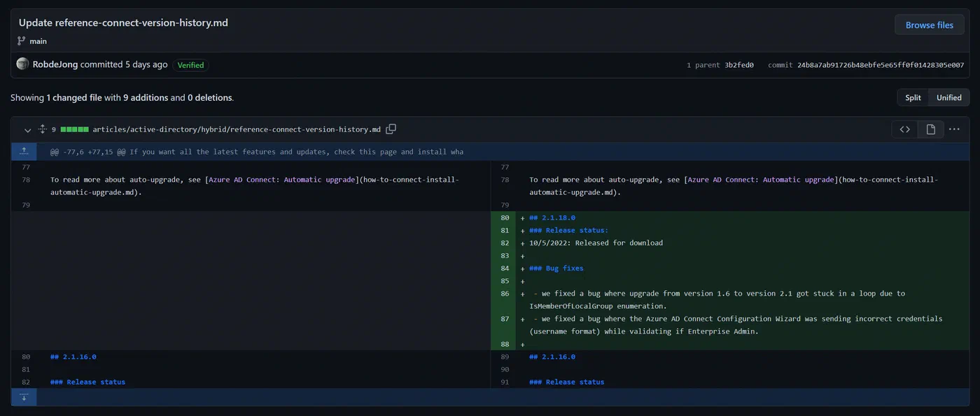This screenshot has height=416, width=980.
Task: Click the commit title 'Update reference-connect-version-history.md'
Action: [x=123, y=22]
